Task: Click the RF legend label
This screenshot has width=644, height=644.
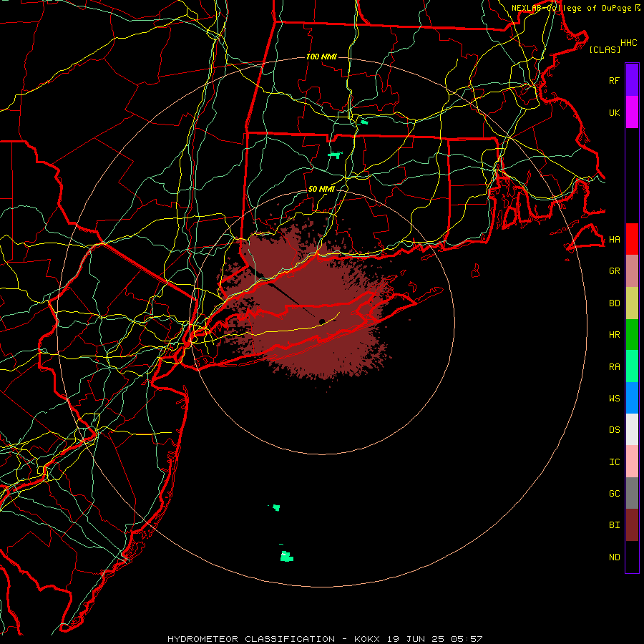Action: pos(615,80)
